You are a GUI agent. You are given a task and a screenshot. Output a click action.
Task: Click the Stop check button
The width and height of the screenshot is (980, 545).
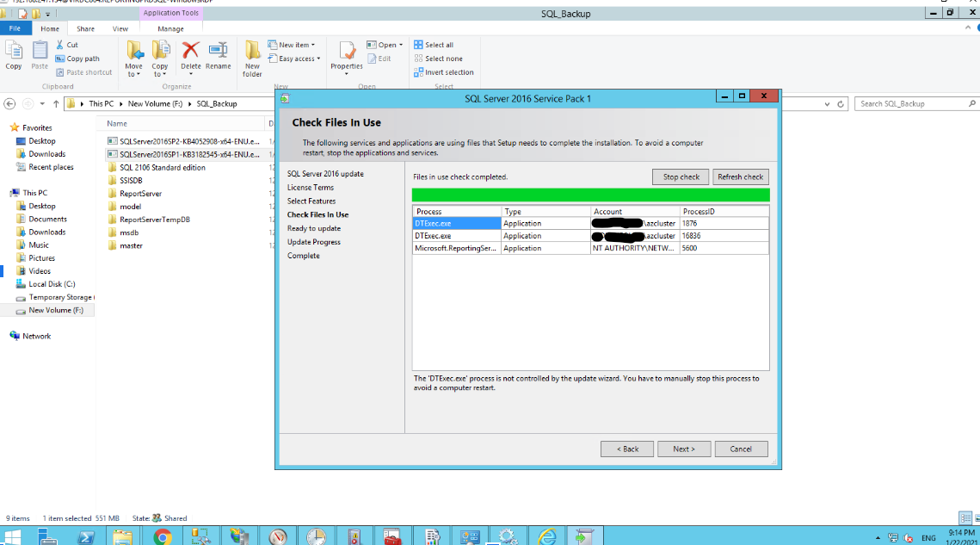pyautogui.click(x=681, y=177)
